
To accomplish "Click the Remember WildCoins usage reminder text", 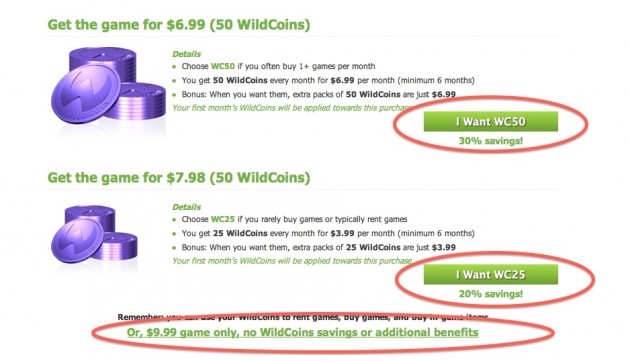I will coord(303,317).
